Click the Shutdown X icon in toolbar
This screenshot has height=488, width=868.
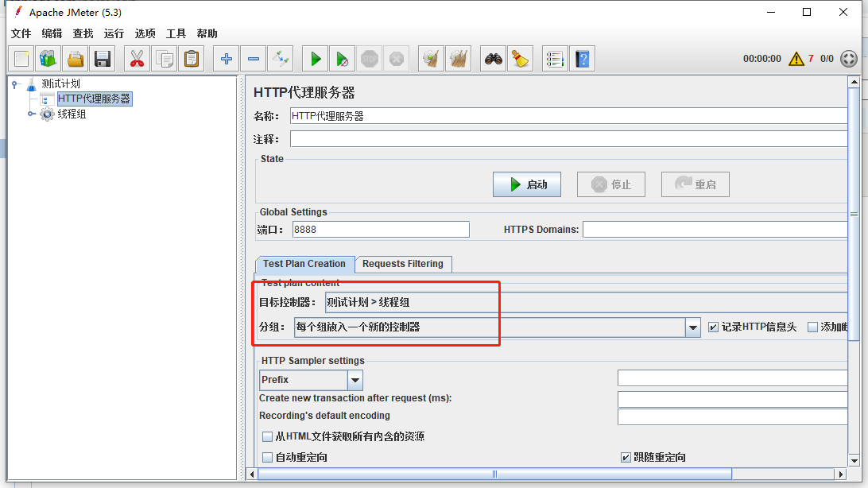click(397, 59)
